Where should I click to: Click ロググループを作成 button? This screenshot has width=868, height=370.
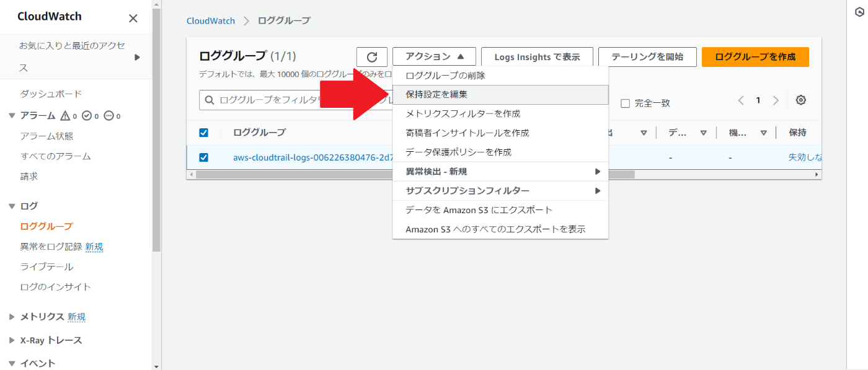coord(755,57)
